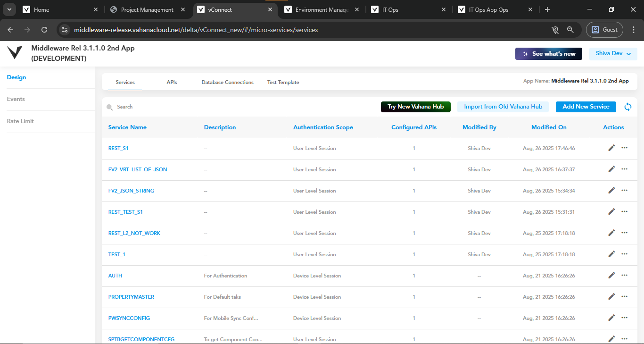
Task: Open the SPTBGETCOMPONENTCFG service link
Action: pyautogui.click(x=141, y=339)
